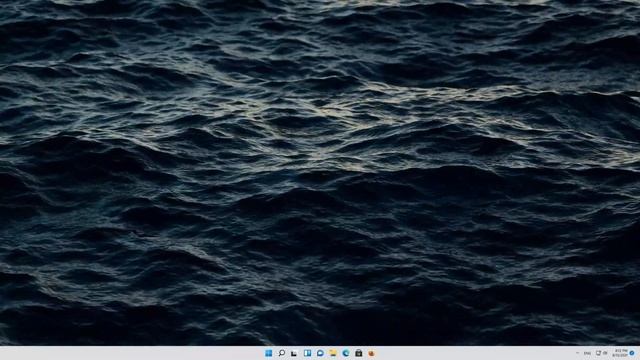Expand hidden system tray icons chevron
Viewport: 640px width, 360px height.
[578, 353]
